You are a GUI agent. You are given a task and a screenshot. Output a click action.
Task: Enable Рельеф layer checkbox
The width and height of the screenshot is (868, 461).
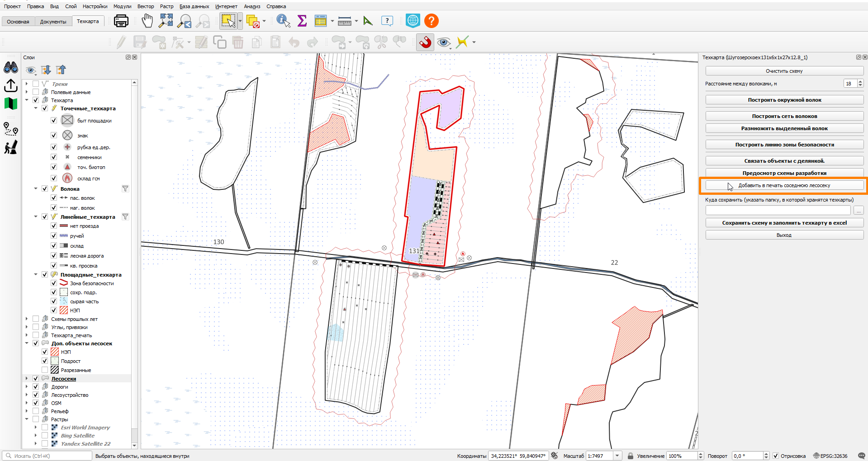click(36, 411)
